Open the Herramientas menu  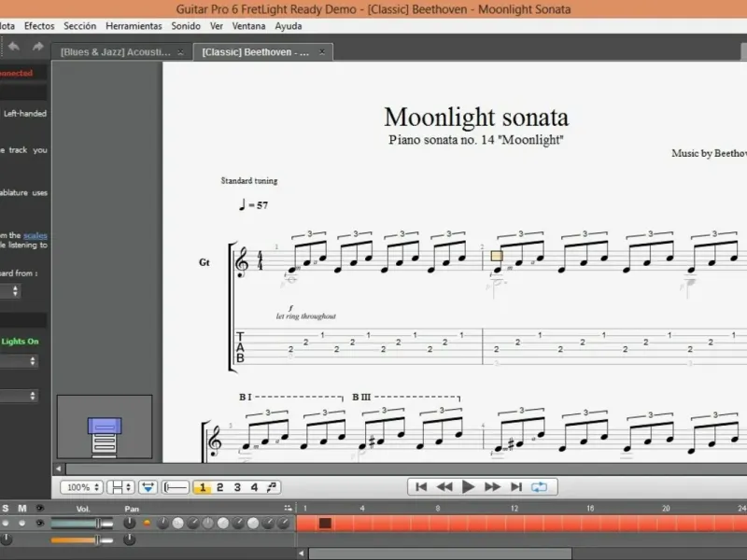point(134,26)
